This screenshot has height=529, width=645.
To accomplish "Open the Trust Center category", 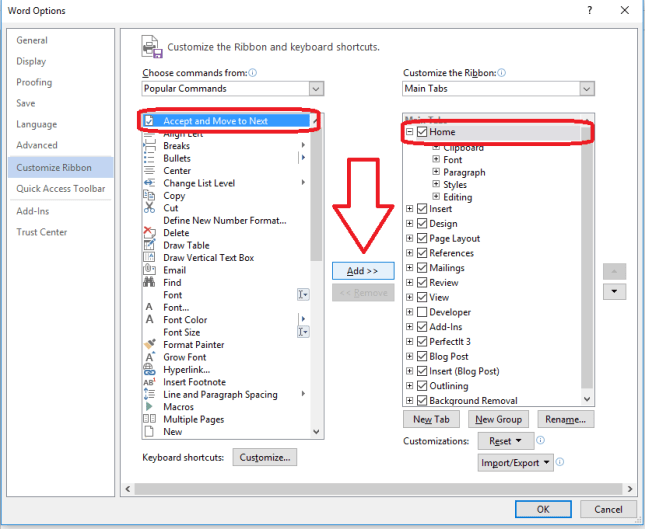I will tap(42, 232).
